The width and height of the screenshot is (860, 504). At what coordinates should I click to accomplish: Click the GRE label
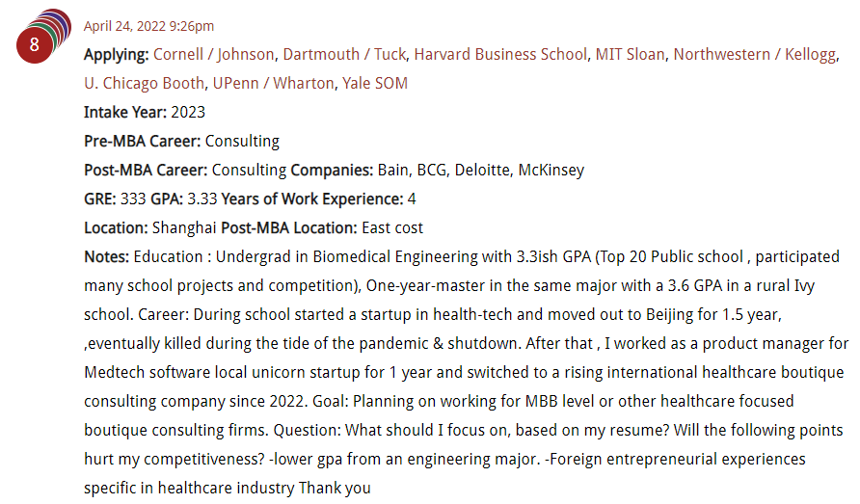coord(100,199)
